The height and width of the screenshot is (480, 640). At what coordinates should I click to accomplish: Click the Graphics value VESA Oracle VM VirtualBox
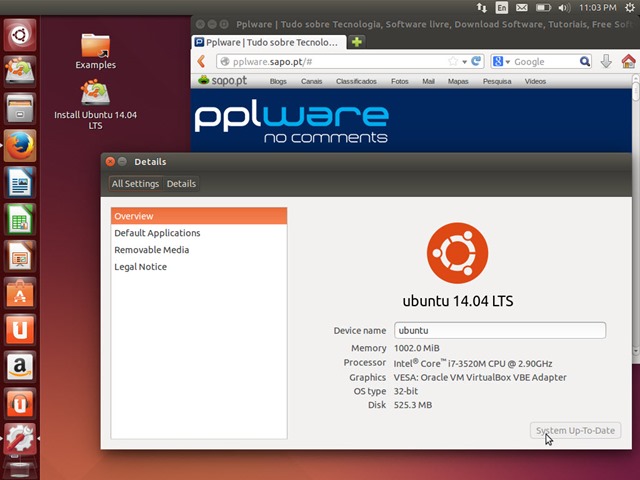pyautogui.click(x=480, y=377)
